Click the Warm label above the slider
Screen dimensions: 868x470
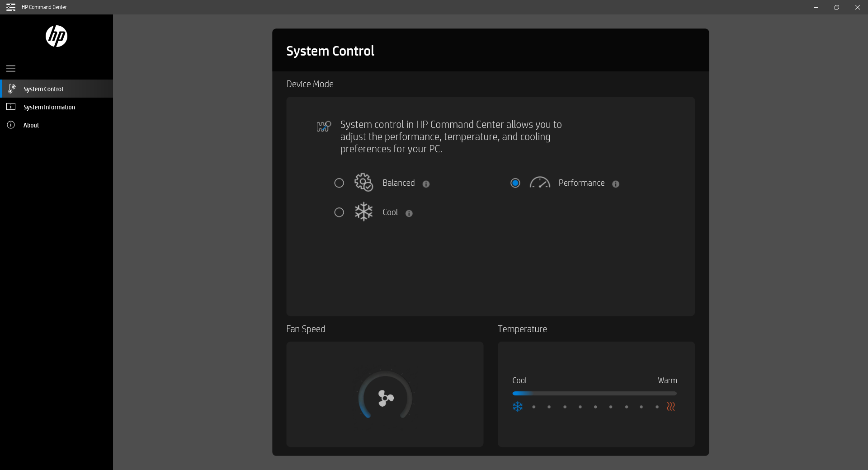(x=667, y=381)
